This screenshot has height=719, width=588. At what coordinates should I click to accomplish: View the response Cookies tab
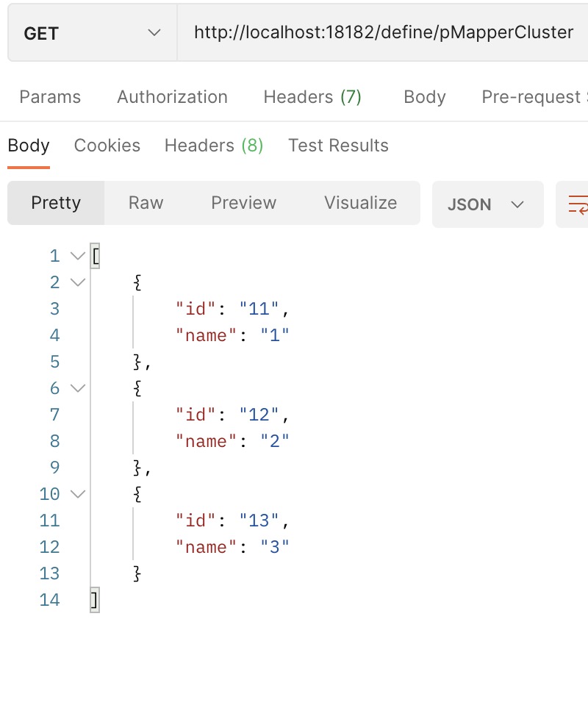107,146
